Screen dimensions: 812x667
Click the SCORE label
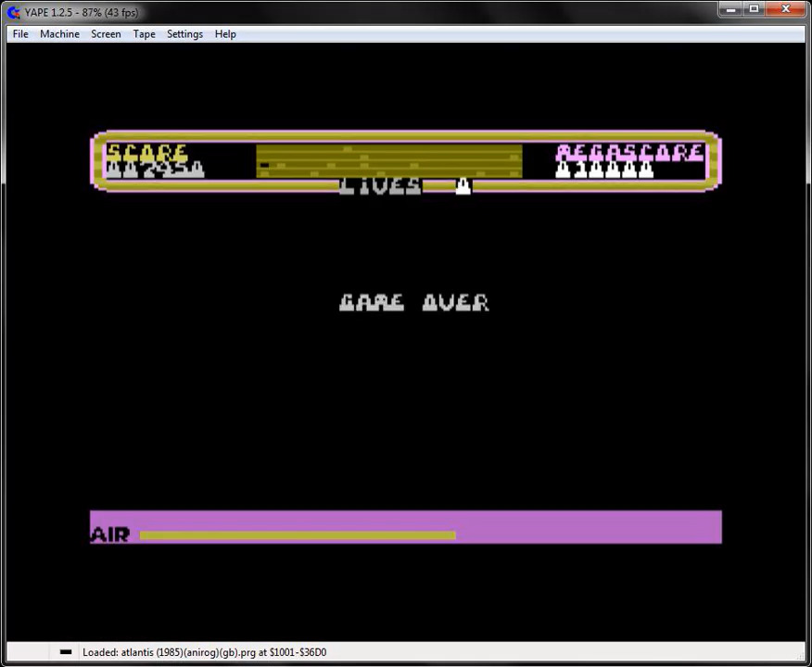146,152
